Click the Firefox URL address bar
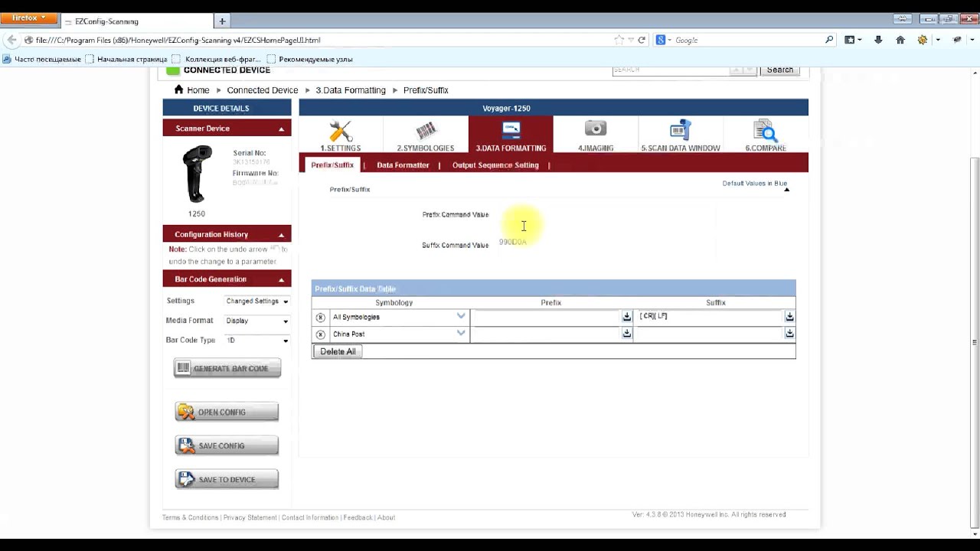Screen dimensions: 980x551 click(x=322, y=40)
